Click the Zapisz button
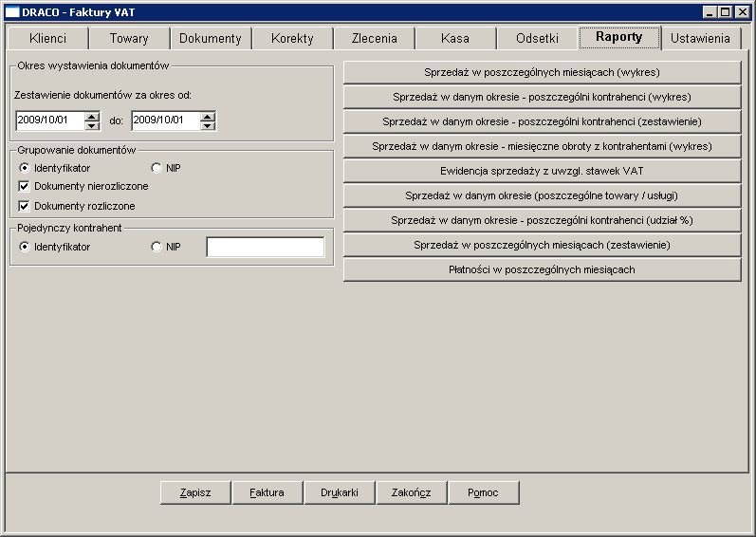Screen dimensions: 756x537 click(195, 492)
